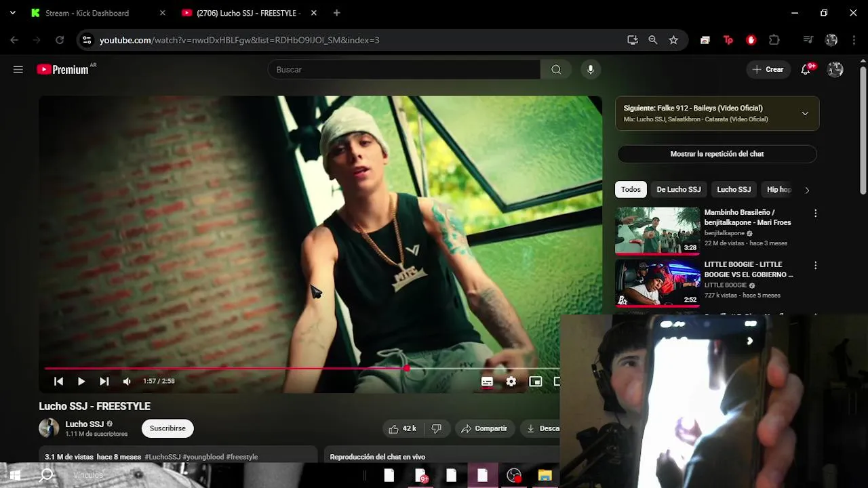Screen dimensions: 868x488
Task: Close the Lucho SSJ FREESTYLE tab
Action: tap(313, 13)
